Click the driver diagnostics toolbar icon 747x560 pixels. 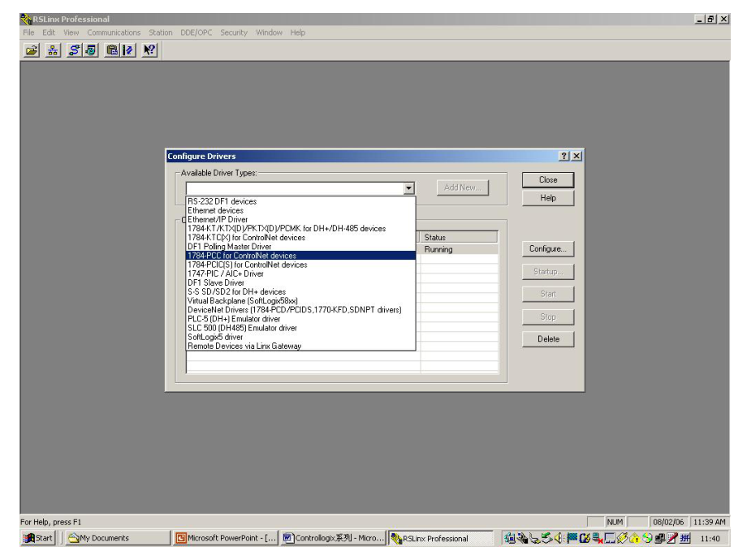[x=92, y=53]
